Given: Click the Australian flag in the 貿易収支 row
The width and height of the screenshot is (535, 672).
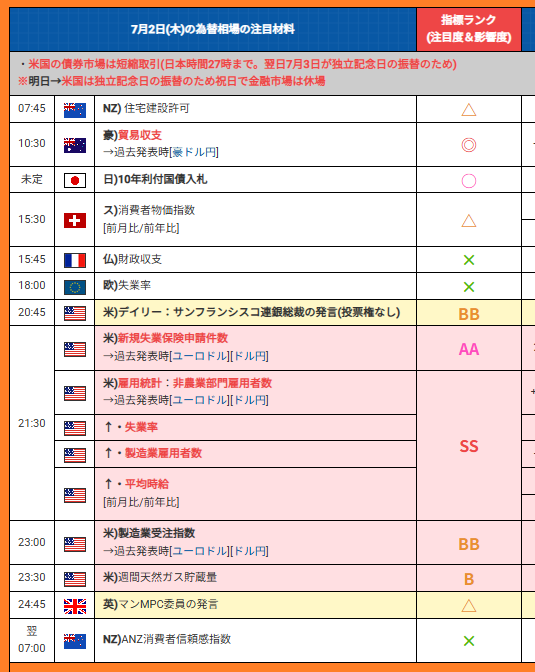Looking at the screenshot, I should click(x=75, y=146).
